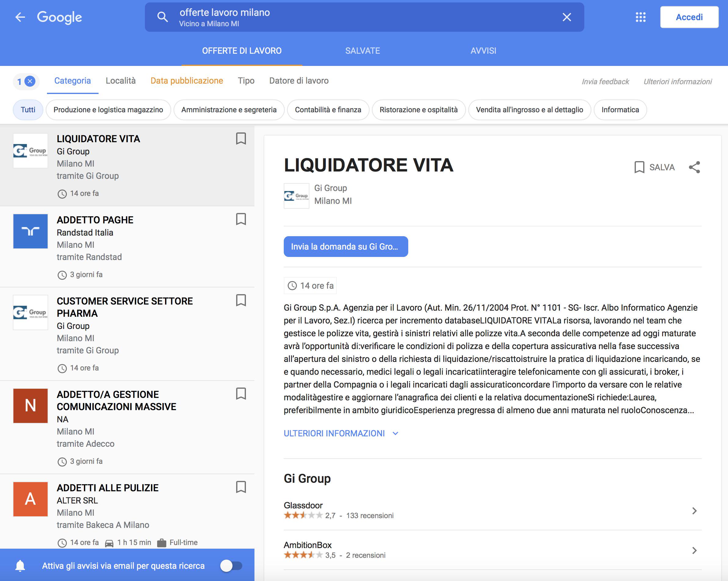Bookmark the ADDETTI ALLE PULIZIE listing
The height and width of the screenshot is (581, 728).
(x=241, y=487)
